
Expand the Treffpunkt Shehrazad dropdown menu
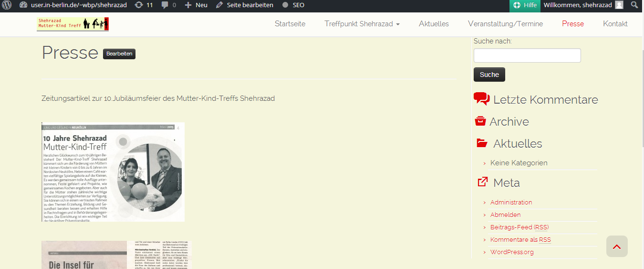pyautogui.click(x=362, y=24)
